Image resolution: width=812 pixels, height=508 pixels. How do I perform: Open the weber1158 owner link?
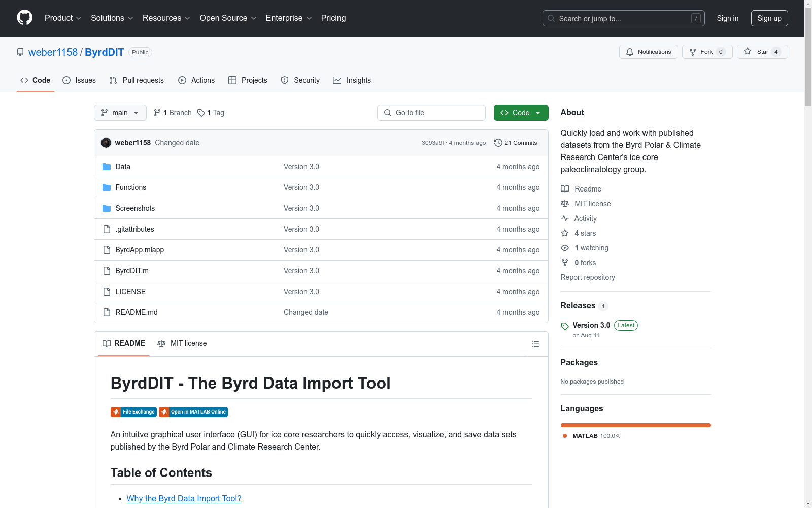(x=53, y=52)
